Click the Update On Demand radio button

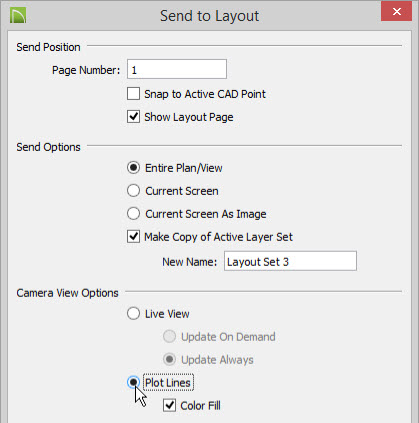click(169, 337)
